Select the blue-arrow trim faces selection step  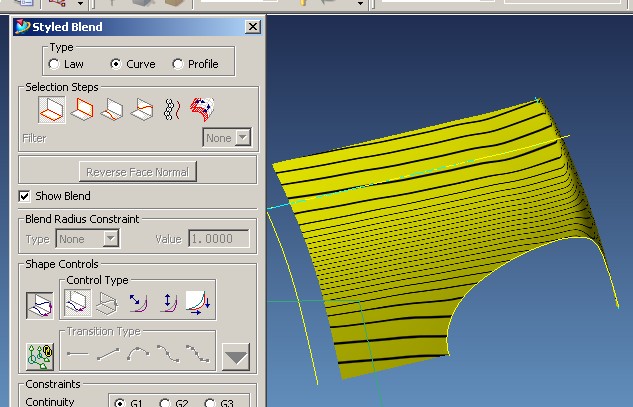pyautogui.click(x=202, y=109)
